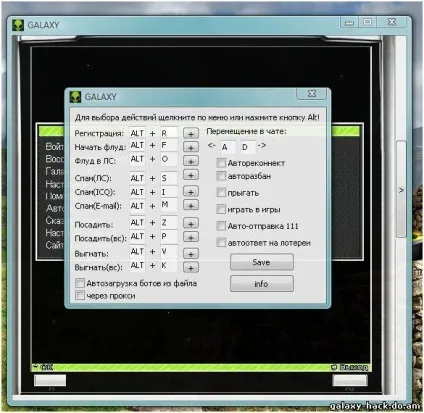Image resolution: width=424 pixels, height=413 pixels.
Task: Click the plus button beside Флуд в ЛС
Action: (191, 161)
